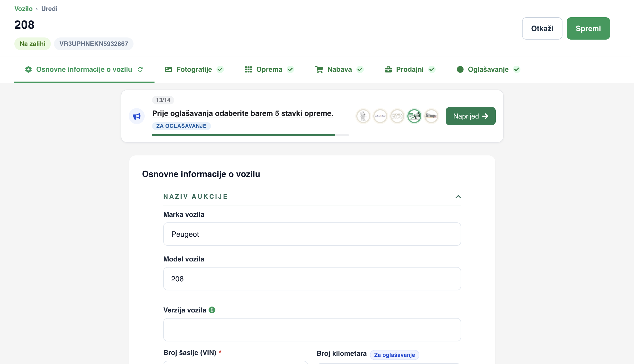634x364 pixels.
Task: Click the 208 page title
Action: point(24,25)
